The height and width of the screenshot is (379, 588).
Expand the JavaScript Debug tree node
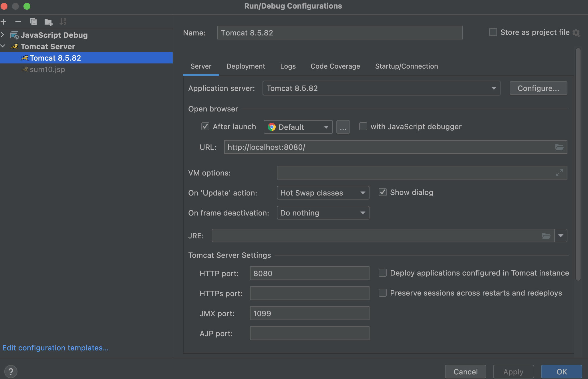(3, 35)
